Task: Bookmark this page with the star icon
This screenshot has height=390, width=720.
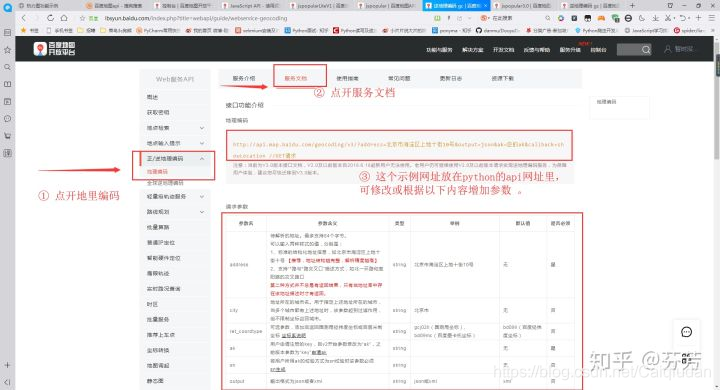Action: click(x=83, y=18)
